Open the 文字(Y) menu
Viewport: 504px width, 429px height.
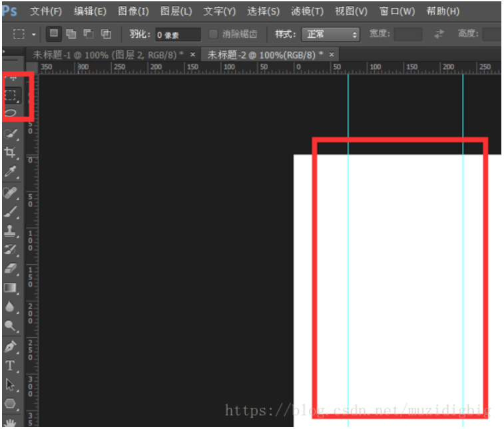pos(220,11)
